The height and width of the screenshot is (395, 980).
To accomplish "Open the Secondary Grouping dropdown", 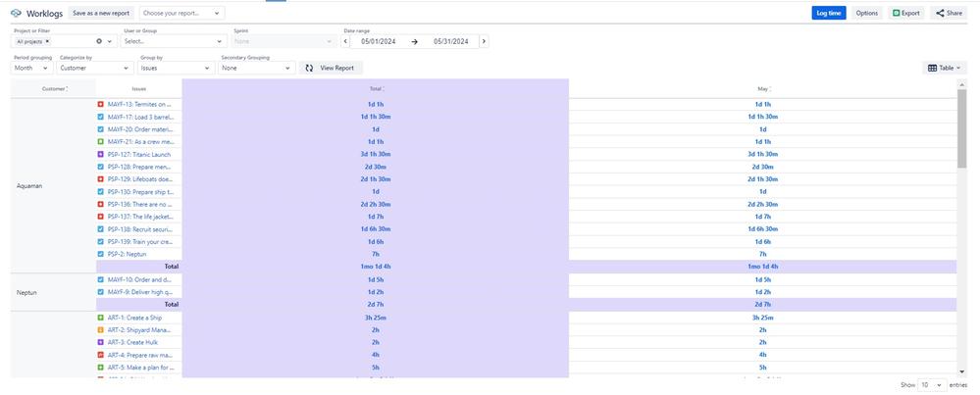I will (x=256, y=68).
